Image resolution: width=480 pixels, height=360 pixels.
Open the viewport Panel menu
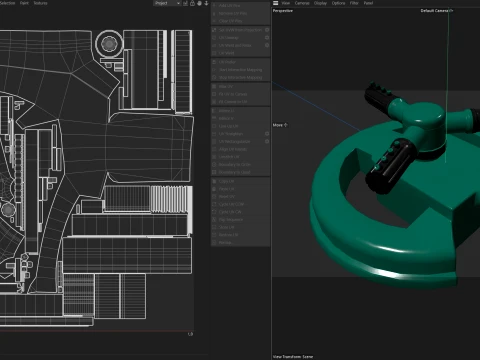(368, 3)
